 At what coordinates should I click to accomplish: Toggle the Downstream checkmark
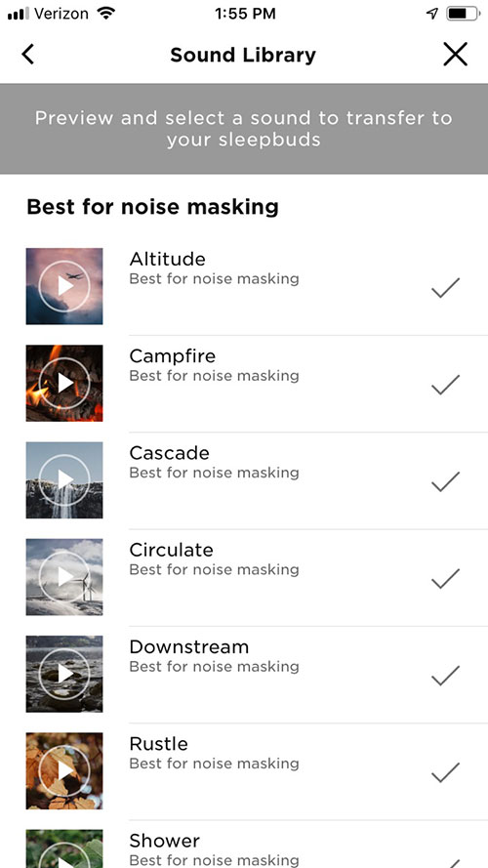pyautogui.click(x=445, y=676)
